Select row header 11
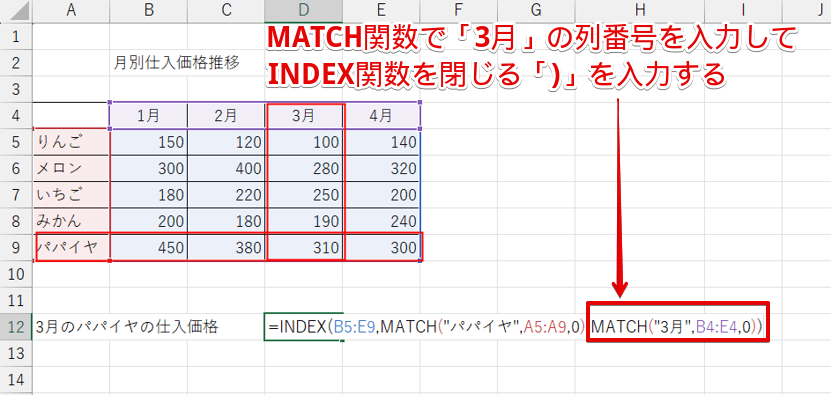834x403 pixels. [16, 300]
